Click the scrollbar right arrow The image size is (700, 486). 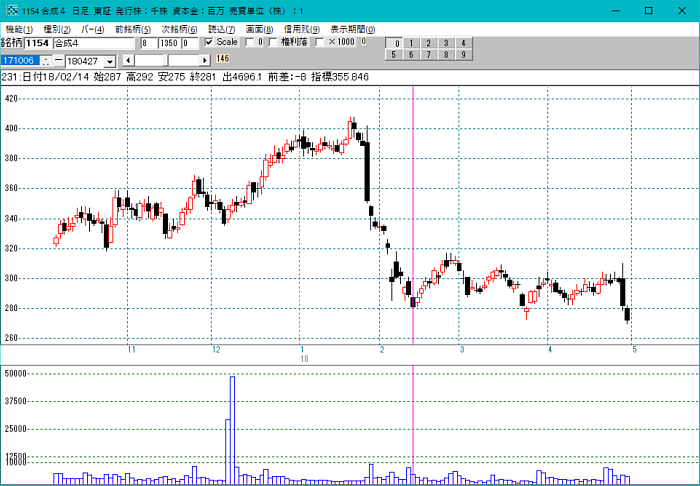pos(205,61)
